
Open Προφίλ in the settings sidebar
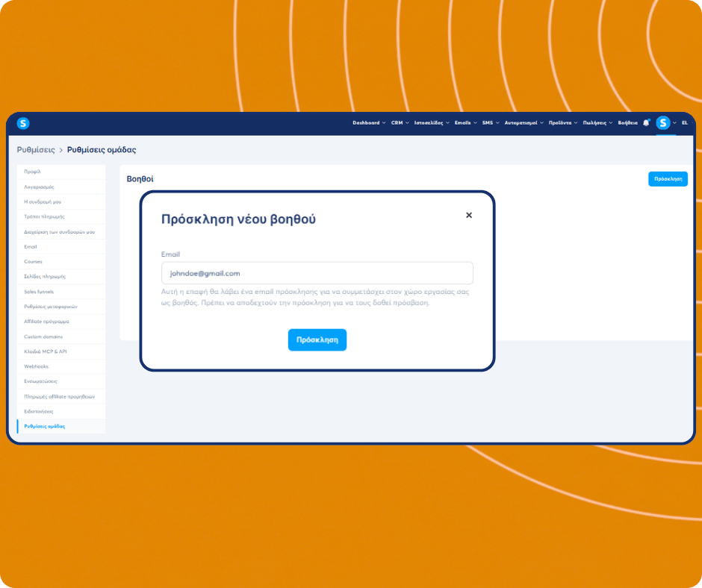[61, 172]
